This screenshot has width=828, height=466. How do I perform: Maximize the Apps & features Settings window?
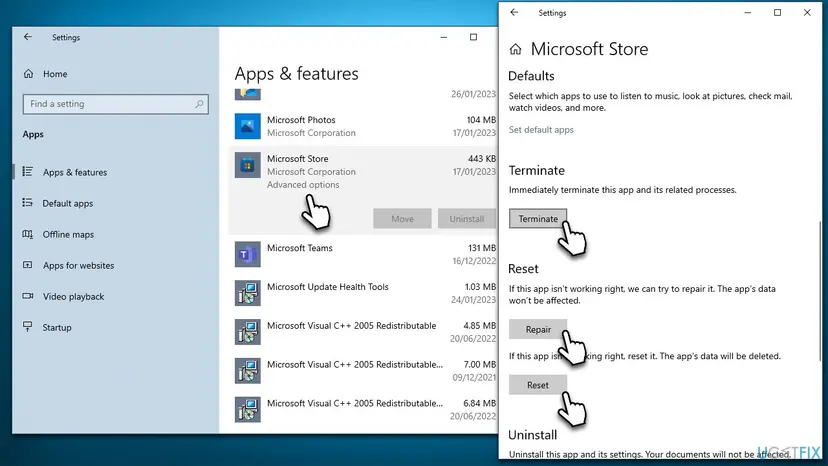[x=474, y=37]
